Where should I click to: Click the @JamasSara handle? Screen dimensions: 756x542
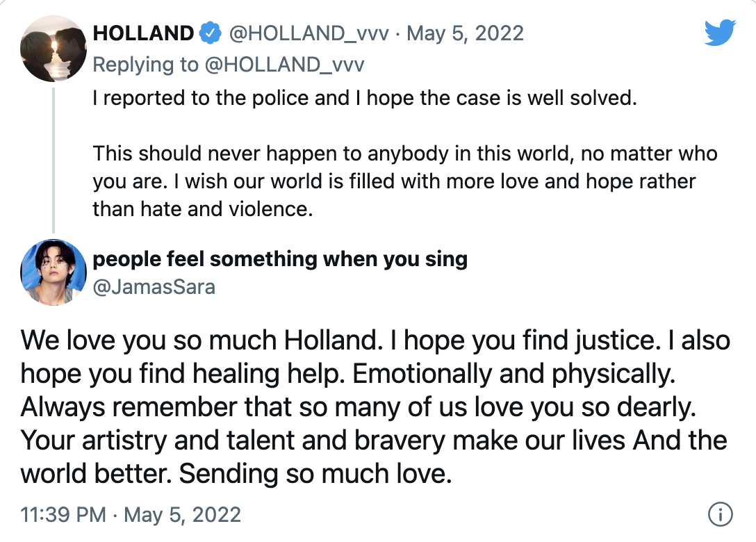tap(154, 287)
